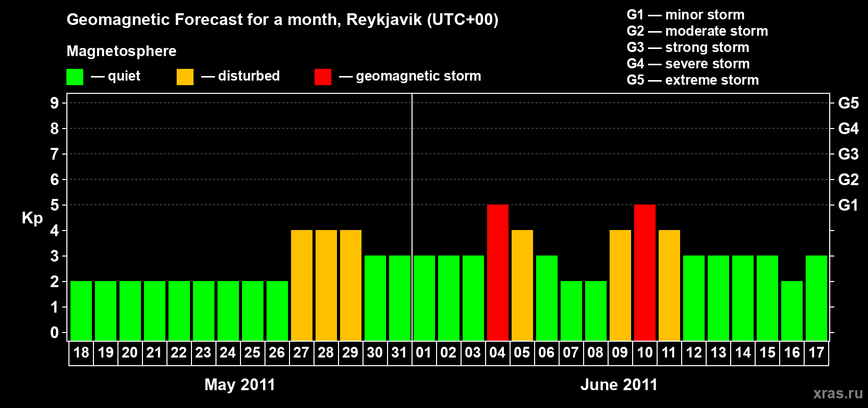Click the date label 26
Screen dimensions: 868x408
tap(277, 352)
